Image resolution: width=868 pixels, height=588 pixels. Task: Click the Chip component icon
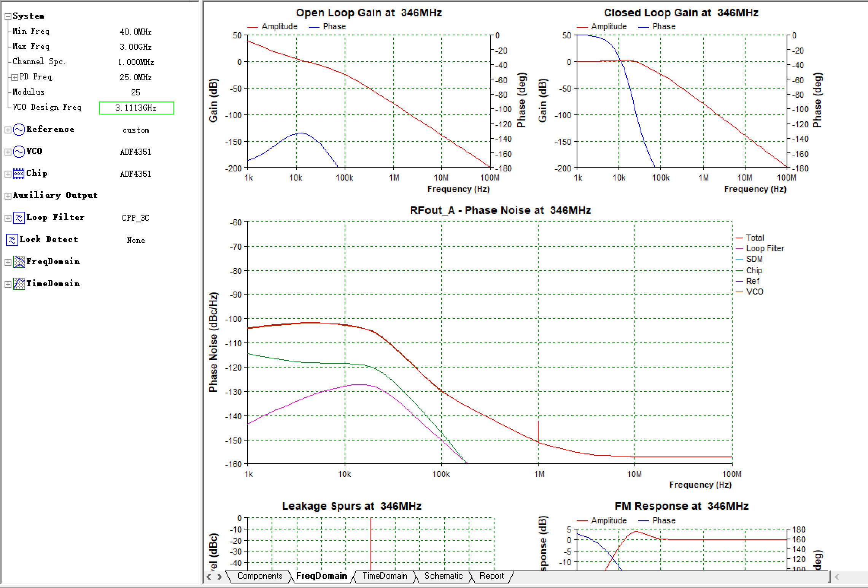[19, 174]
